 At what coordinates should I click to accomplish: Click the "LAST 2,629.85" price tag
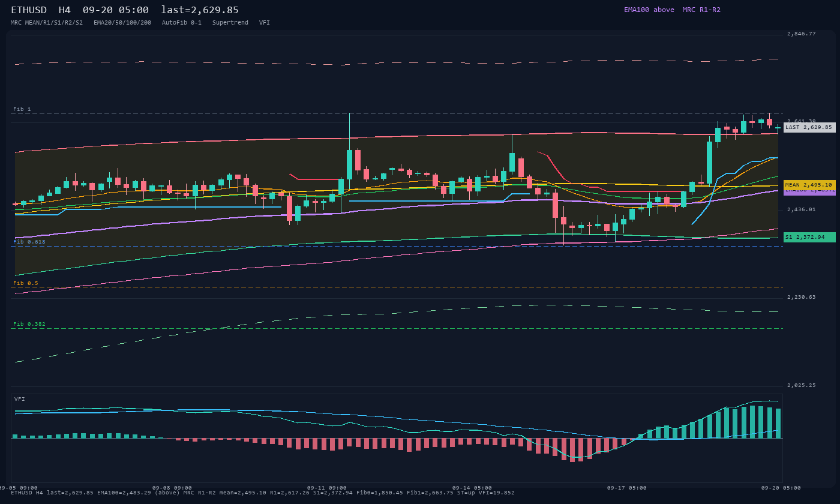point(809,127)
